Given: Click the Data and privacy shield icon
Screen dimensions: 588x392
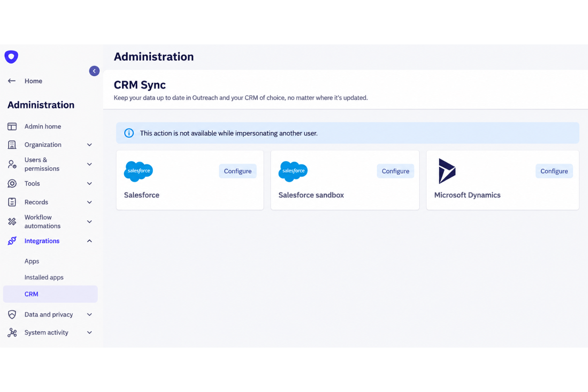Looking at the screenshot, I should [12, 315].
